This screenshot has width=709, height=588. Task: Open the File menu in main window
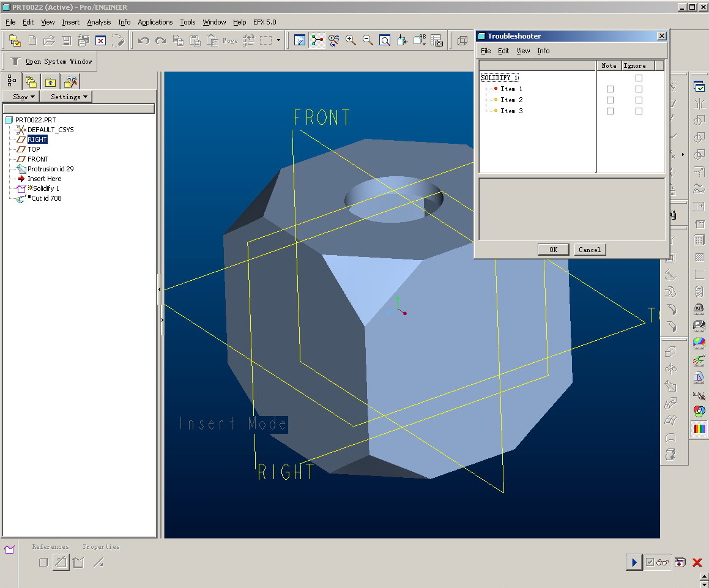(10, 22)
